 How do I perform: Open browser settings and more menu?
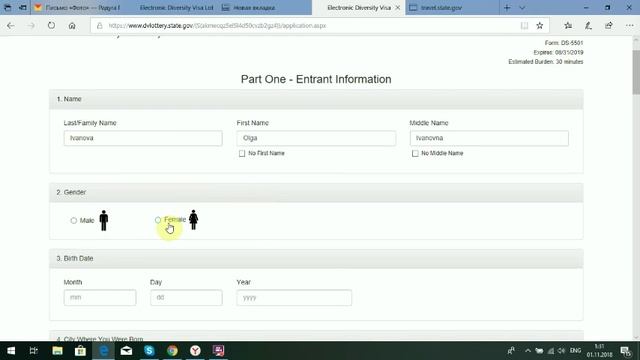coord(629,26)
